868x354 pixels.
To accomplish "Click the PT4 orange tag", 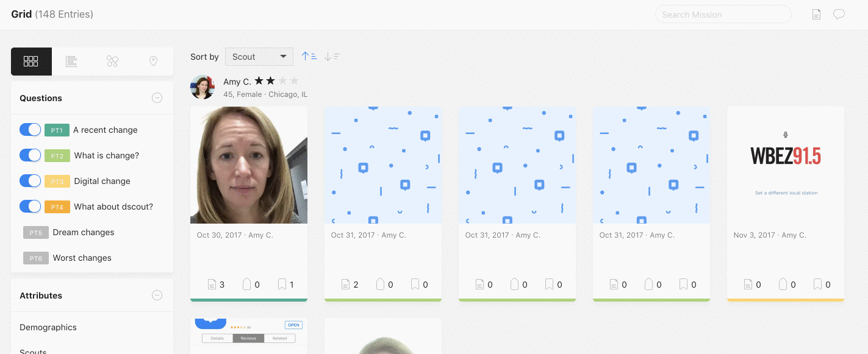I will 57,207.
